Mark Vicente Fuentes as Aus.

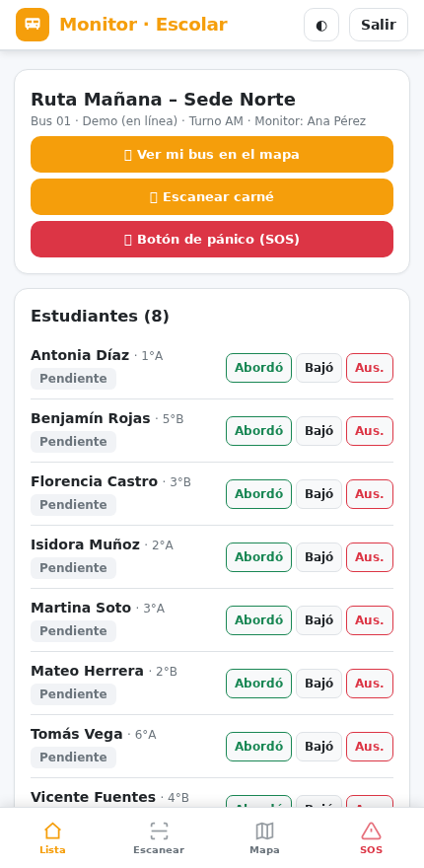pyautogui.click(x=370, y=802)
